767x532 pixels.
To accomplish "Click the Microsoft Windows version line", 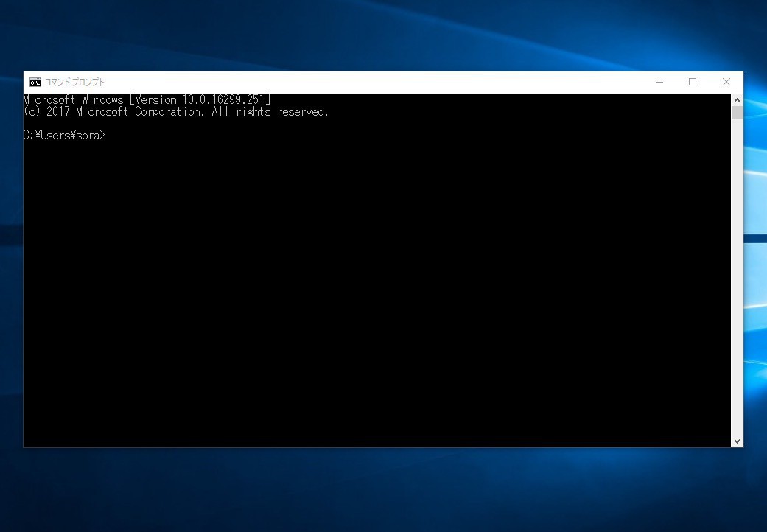I will point(147,99).
